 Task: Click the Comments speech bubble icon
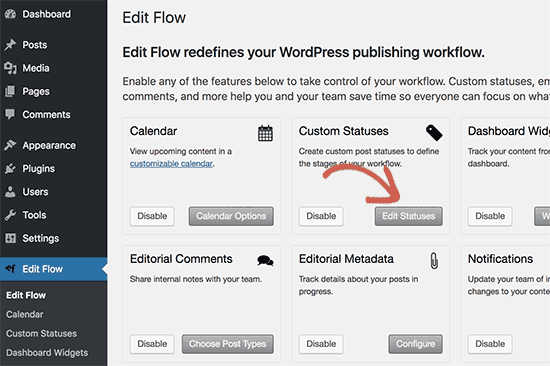(10, 114)
